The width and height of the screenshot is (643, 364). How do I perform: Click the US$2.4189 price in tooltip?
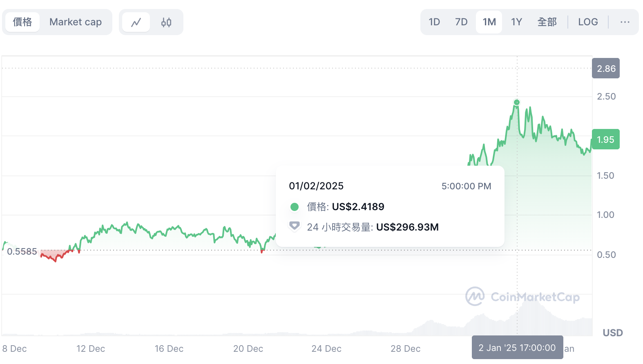358,207
